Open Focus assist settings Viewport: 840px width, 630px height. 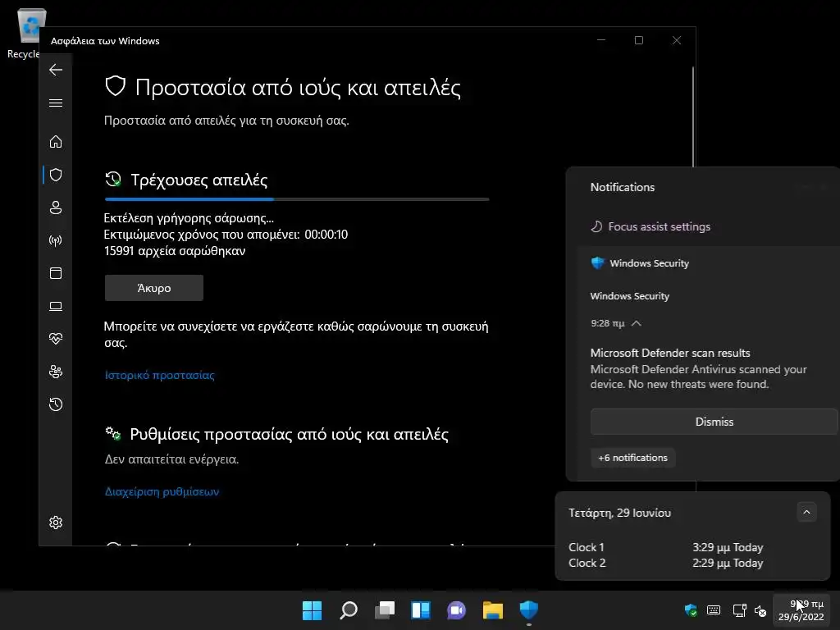(x=651, y=226)
